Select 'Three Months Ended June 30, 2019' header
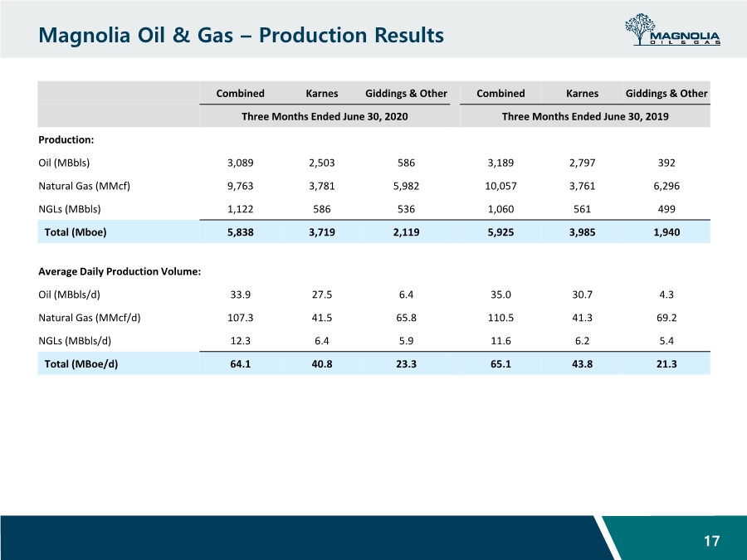 pyautogui.click(x=585, y=117)
